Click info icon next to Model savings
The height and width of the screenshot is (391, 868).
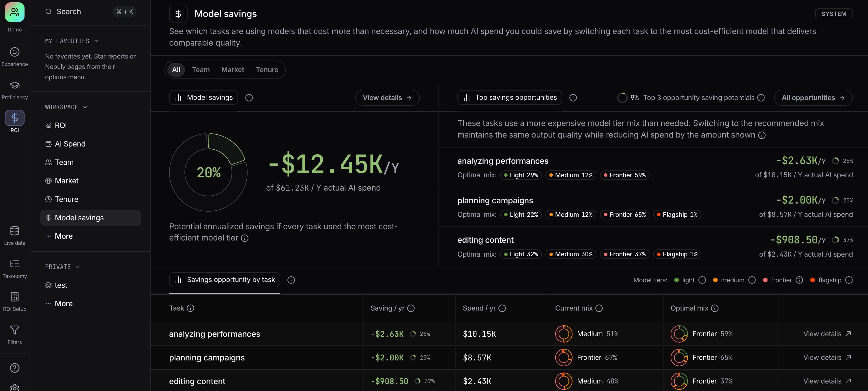click(249, 98)
